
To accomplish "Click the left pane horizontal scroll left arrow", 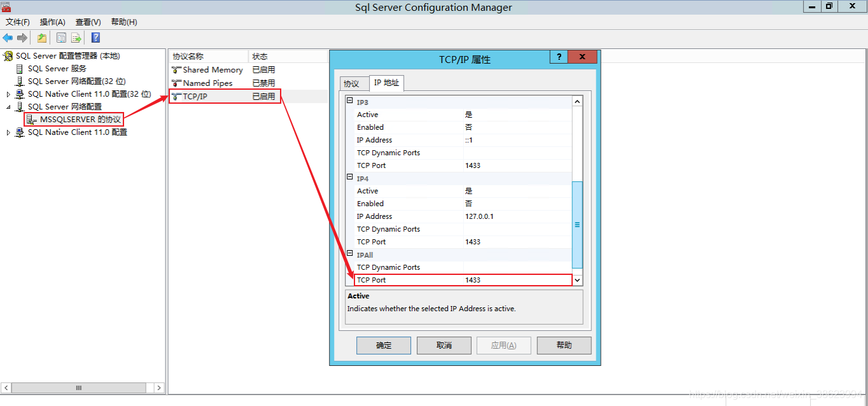I will pyautogui.click(x=6, y=388).
